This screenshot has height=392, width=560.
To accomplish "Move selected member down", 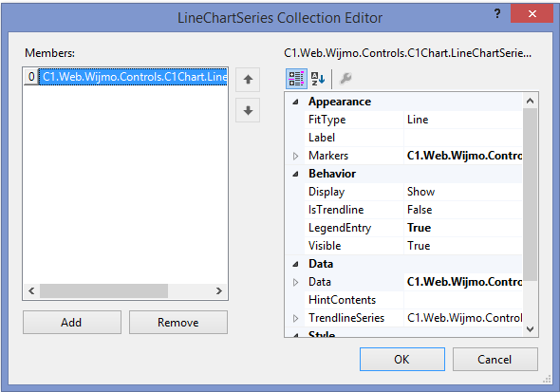I will [x=248, y=110].
